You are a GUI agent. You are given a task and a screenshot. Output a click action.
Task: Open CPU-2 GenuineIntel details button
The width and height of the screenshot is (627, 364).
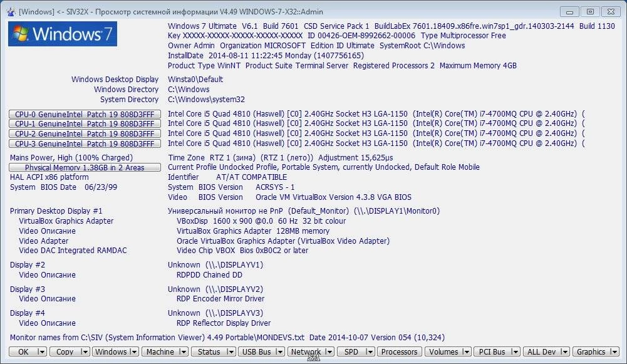pyautogui.click(x=85, y=133)
